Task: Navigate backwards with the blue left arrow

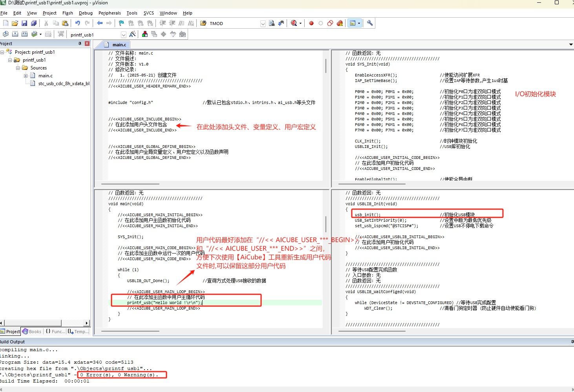Action: (x=100, y=23)
